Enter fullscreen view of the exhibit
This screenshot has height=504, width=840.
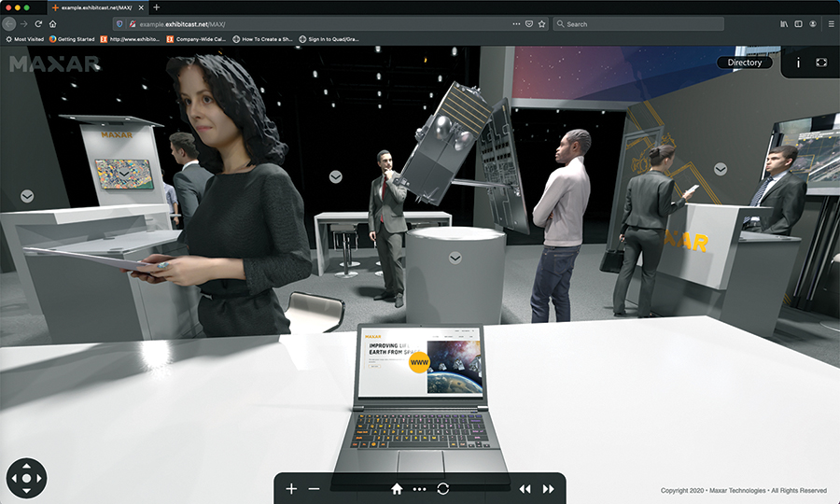pyautogui.click(x=821, y=63)
